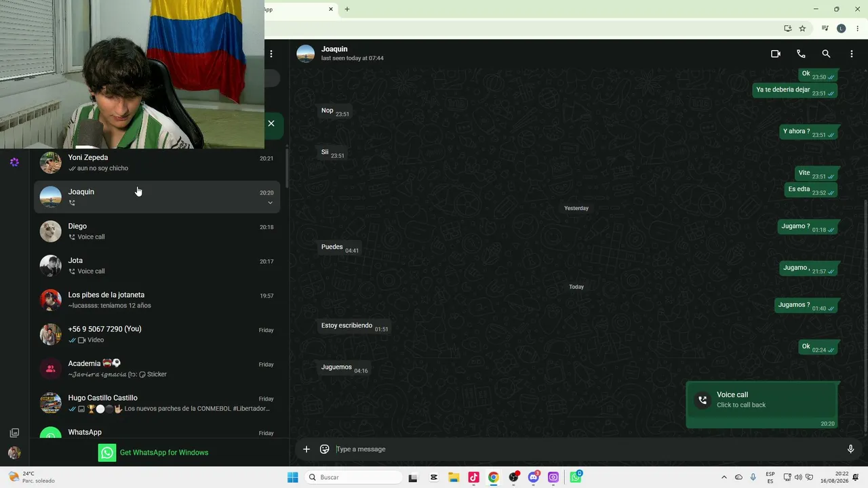Image resolution: width=868 pixels, height=488 pixels.
Task: Click the install app icon in address bar
Action: click(787, 28)
